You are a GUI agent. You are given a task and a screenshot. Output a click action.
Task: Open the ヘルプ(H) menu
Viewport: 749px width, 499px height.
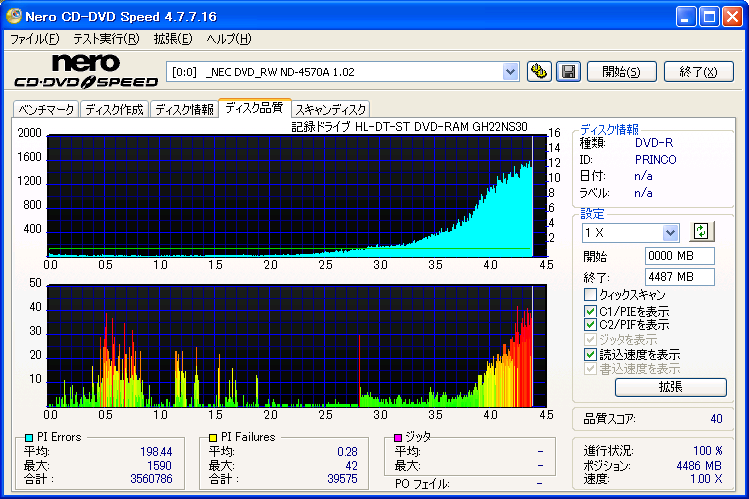coord(229,39)
